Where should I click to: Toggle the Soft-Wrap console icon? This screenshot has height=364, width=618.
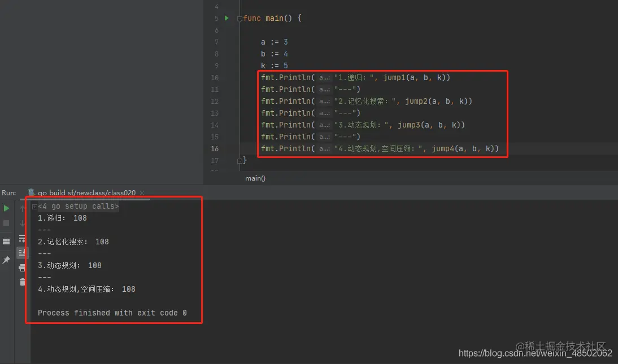coord(23,238)
